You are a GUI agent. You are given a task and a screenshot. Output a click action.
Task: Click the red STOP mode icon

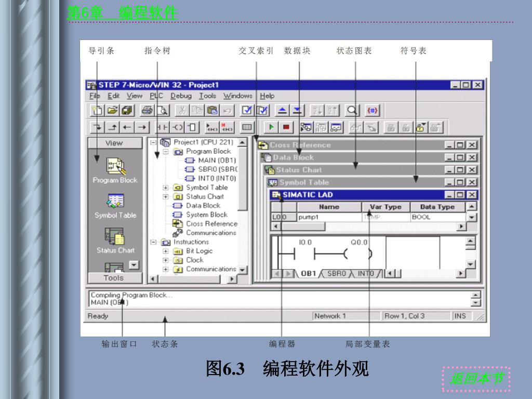coord(286,128)
